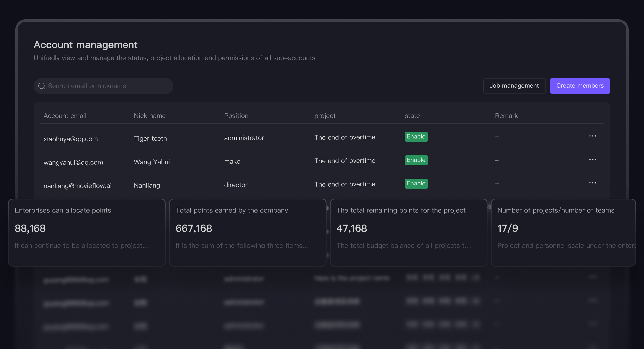Screen dimensions: 644x349
Task: Open more options for nanliang@movieflow.ai row
Action: tap(592, 183)
